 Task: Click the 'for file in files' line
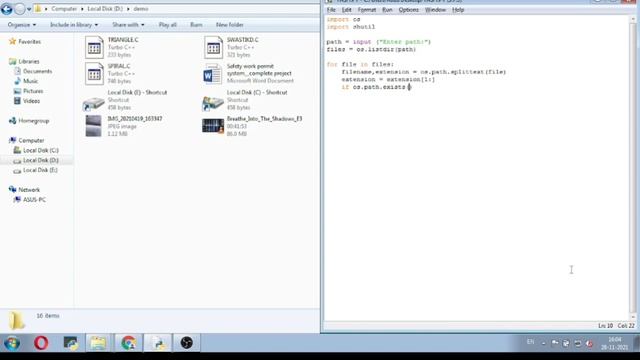click(360, 64)
